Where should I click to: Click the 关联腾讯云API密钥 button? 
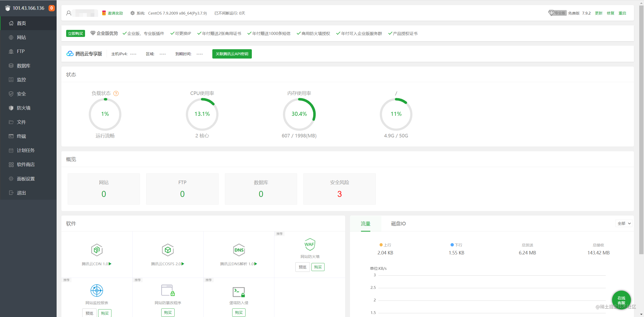click(x=232, y=54)
